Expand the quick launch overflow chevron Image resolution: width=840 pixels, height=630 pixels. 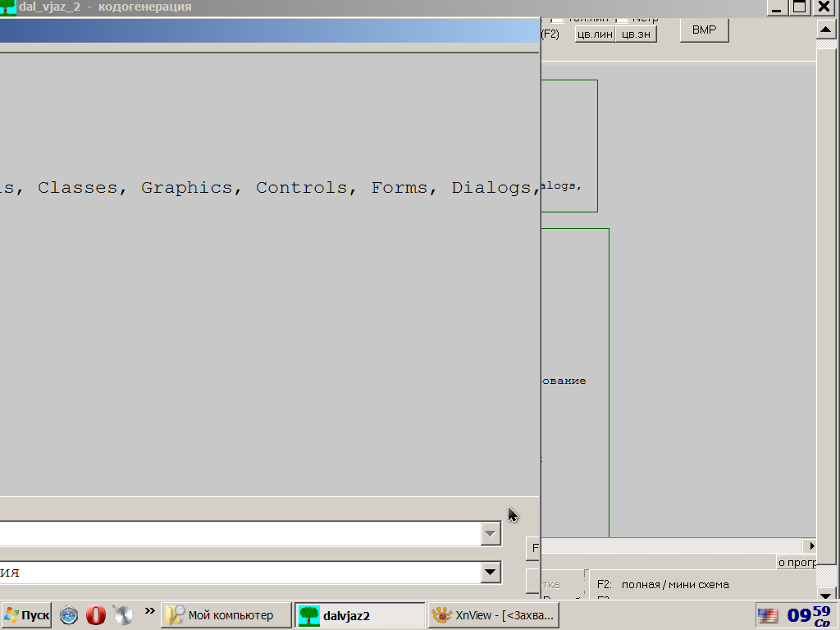(x=149, y=610)
